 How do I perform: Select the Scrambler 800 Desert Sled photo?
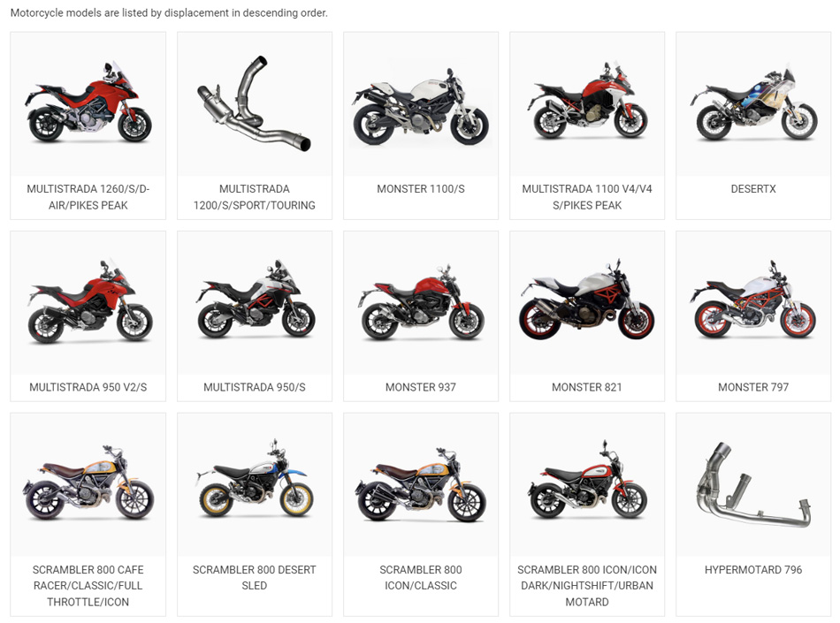[x=255, y=484]
